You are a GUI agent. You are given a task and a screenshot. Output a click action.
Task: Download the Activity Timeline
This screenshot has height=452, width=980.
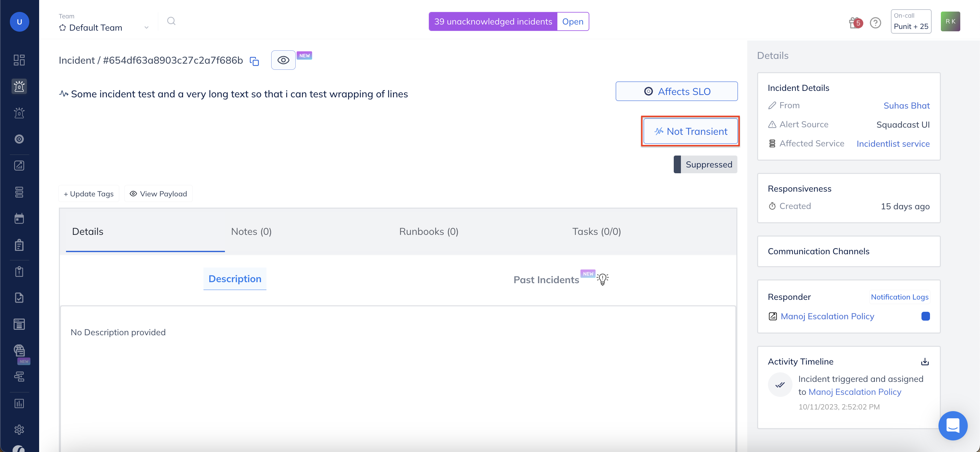pyautogui.click(x=925, y=361)
